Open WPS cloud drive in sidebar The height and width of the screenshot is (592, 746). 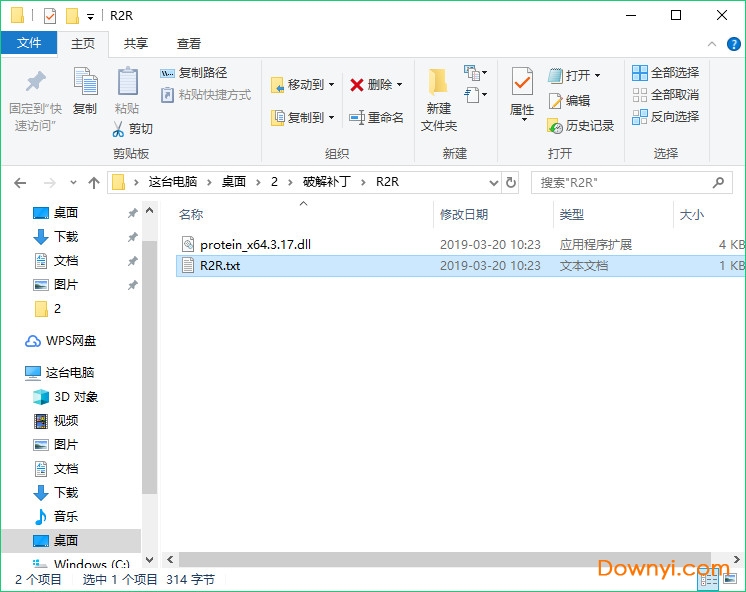[x=60, y=341]
